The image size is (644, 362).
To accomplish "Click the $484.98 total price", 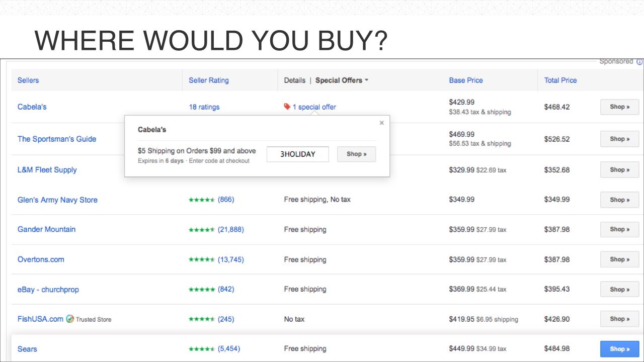I will click(557, 349).
